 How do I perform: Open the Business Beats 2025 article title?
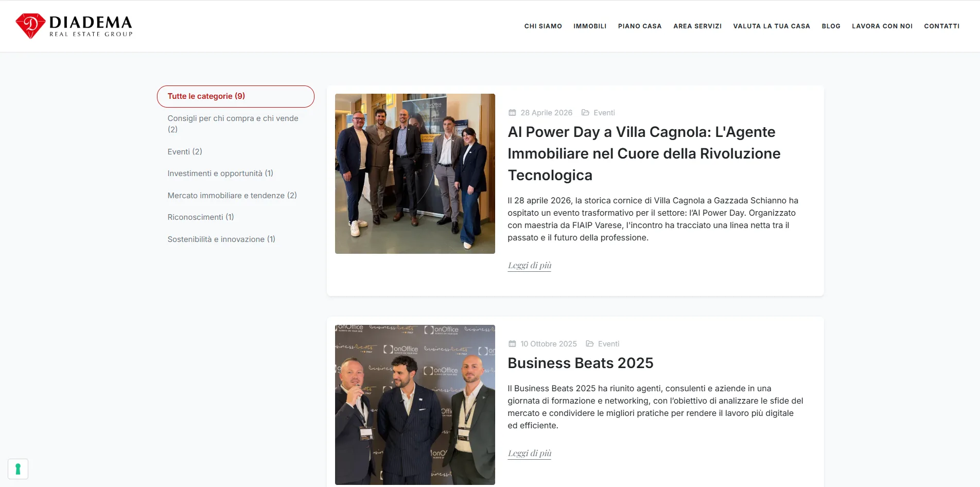pyautogui.click(x=580, y=363)
